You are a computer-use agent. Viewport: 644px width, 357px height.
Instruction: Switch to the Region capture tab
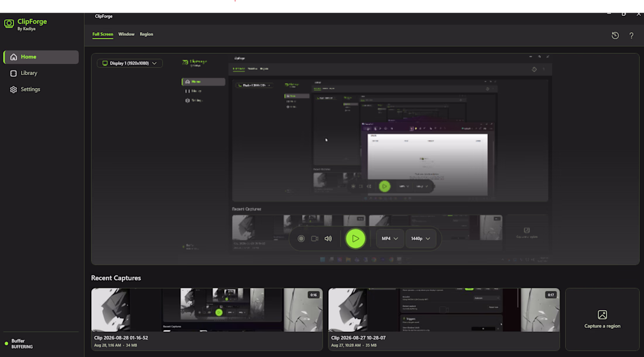tap(146, 34)
